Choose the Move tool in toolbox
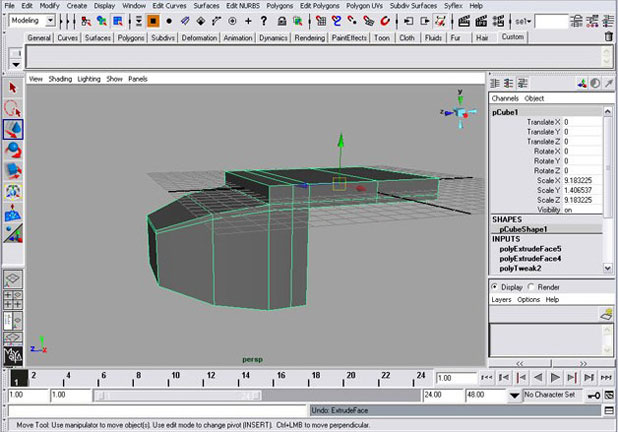This screenshot has height=432, width=618. coord(13,129)
